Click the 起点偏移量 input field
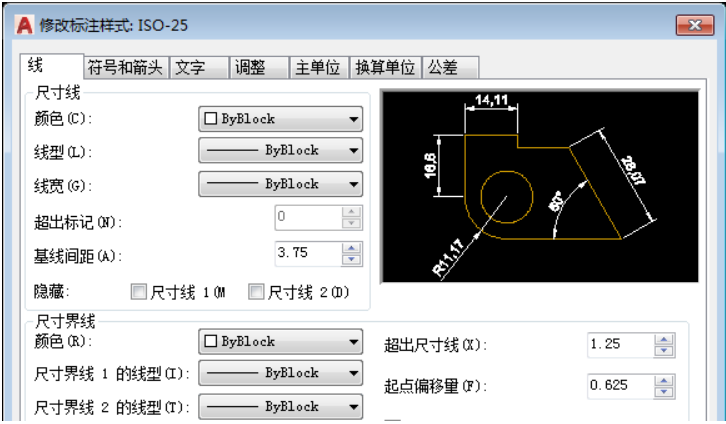Image resolution: width=726 pixels, height=424 pixels. coord(618,385)
